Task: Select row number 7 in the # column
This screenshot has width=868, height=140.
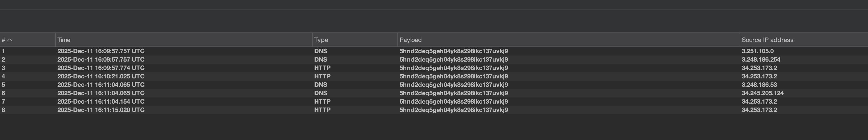Action: point(3,101)
